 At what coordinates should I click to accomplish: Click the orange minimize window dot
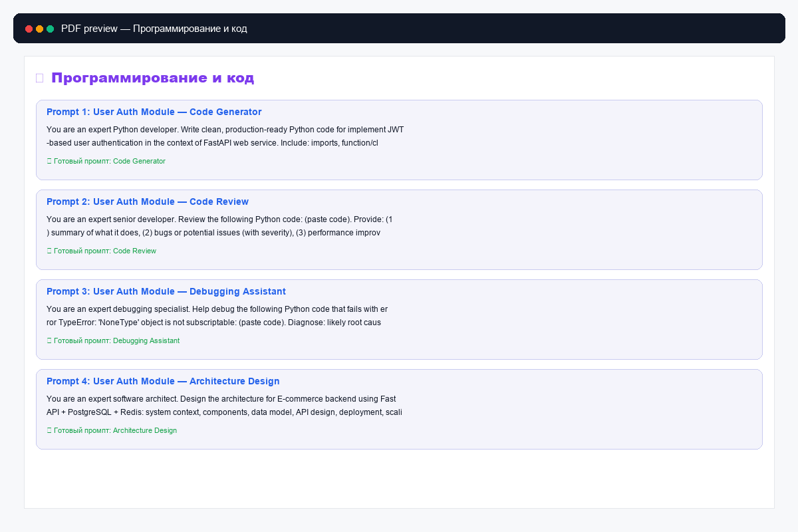tap(39, 29)
